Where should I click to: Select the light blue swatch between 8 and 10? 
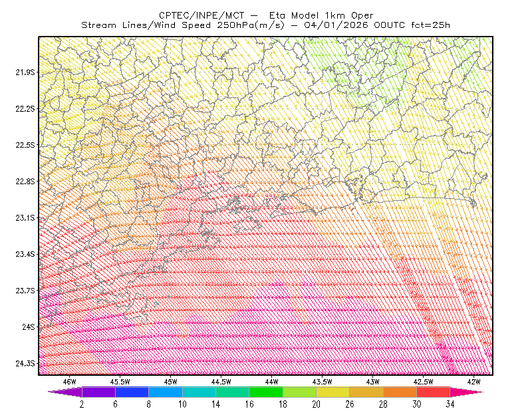click(166, 392)
